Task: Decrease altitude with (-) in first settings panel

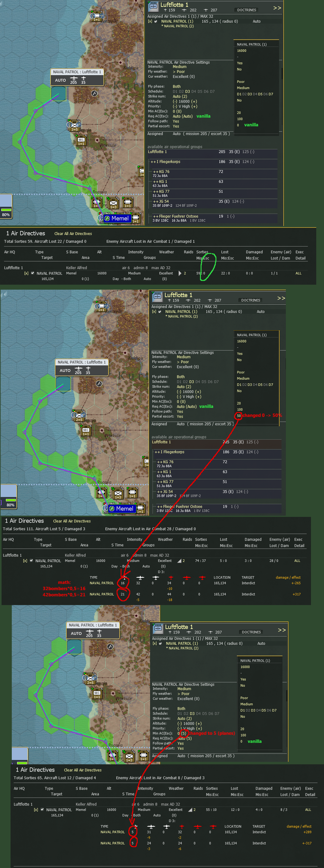Action: 175,102
